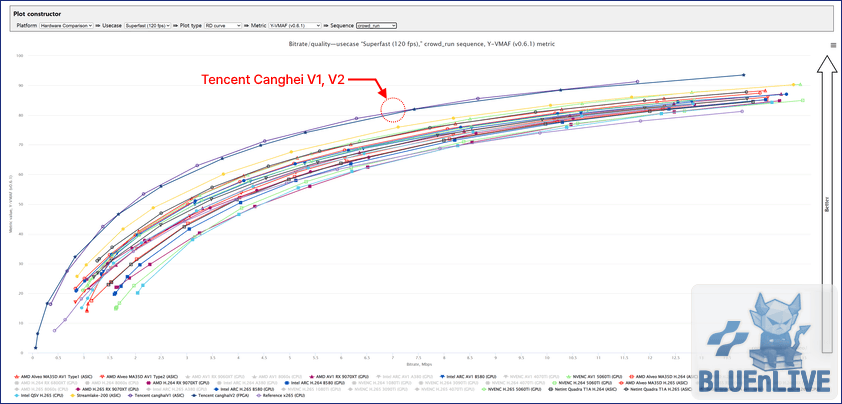This screenshot has width=842, height=404.
Task: Open the Sequence dropdown showing crowd_run
Action: pyautogui.click(x=376, y=25)
